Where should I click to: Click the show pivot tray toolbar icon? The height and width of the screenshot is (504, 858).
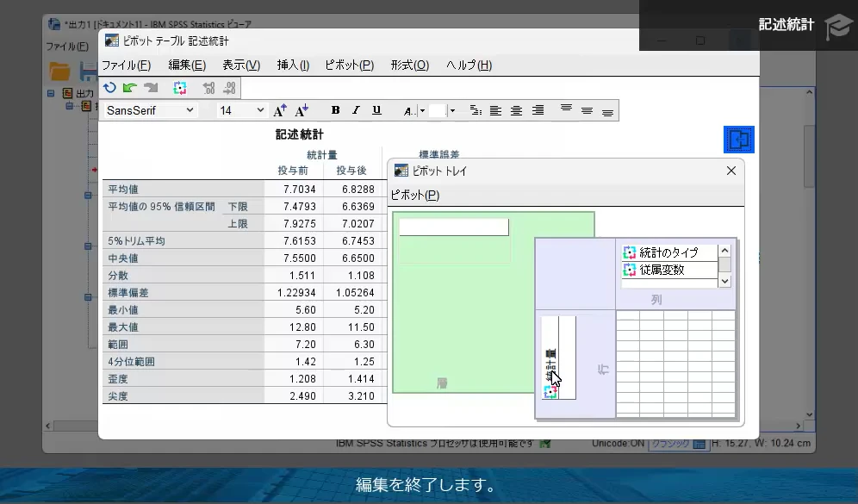click(x=180, y=87)
